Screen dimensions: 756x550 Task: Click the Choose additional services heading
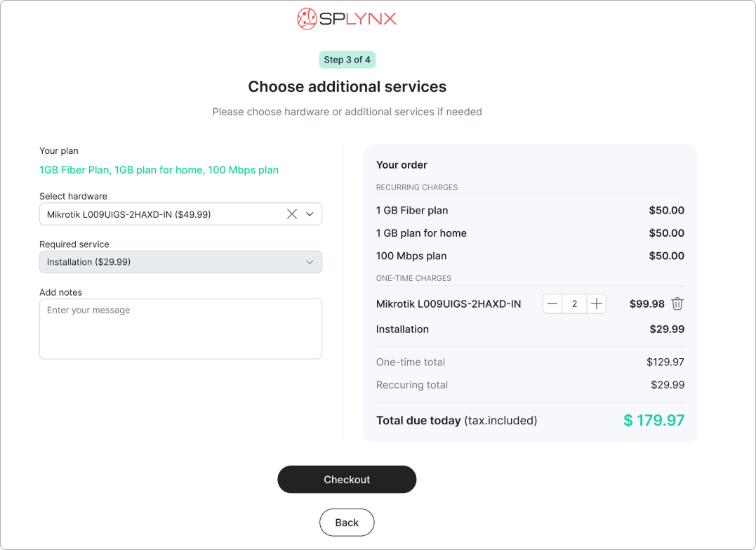pyautogui.click(x=347, y=87)
